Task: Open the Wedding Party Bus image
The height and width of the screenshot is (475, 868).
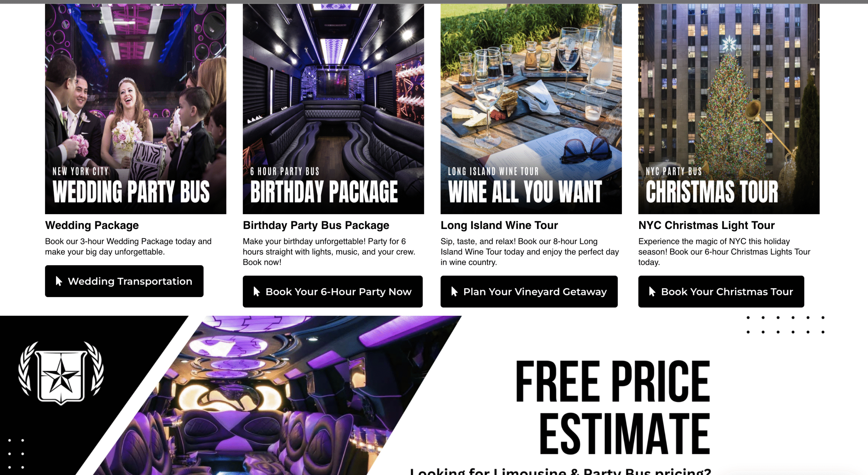Action: (136, 109)
